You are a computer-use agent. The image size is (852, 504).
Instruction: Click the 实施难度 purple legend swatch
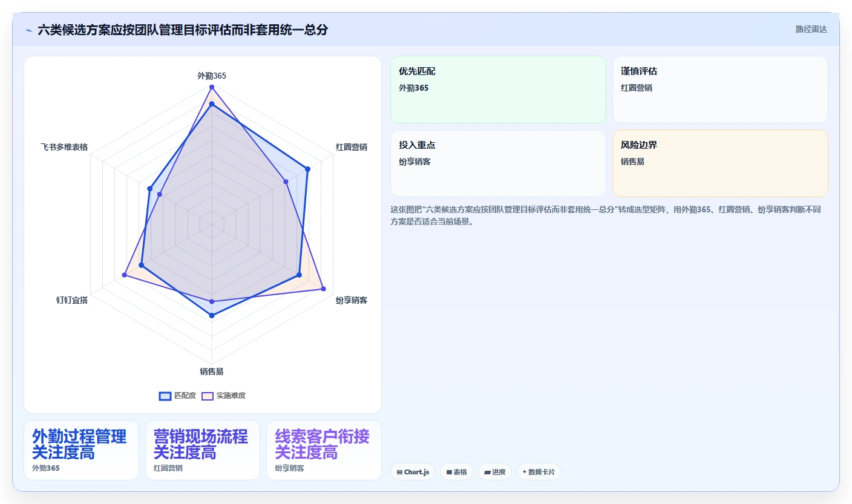[x=208, y=396]
